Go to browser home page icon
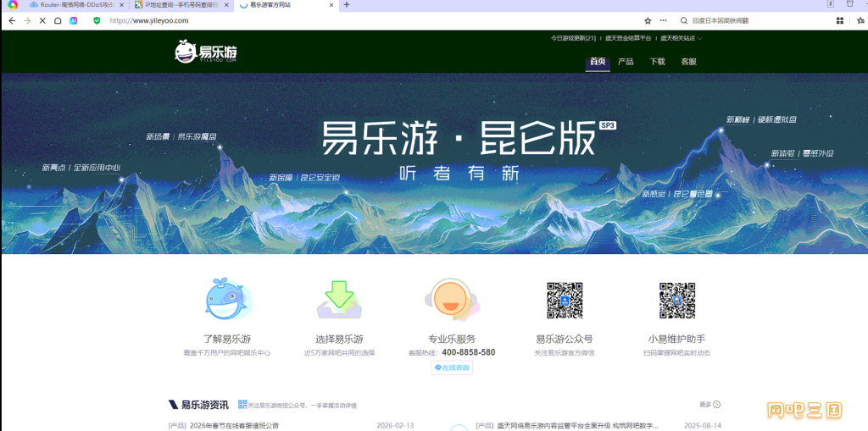Image resolution: width=868 pixels, height=431 pixels. tap(58, 20)
